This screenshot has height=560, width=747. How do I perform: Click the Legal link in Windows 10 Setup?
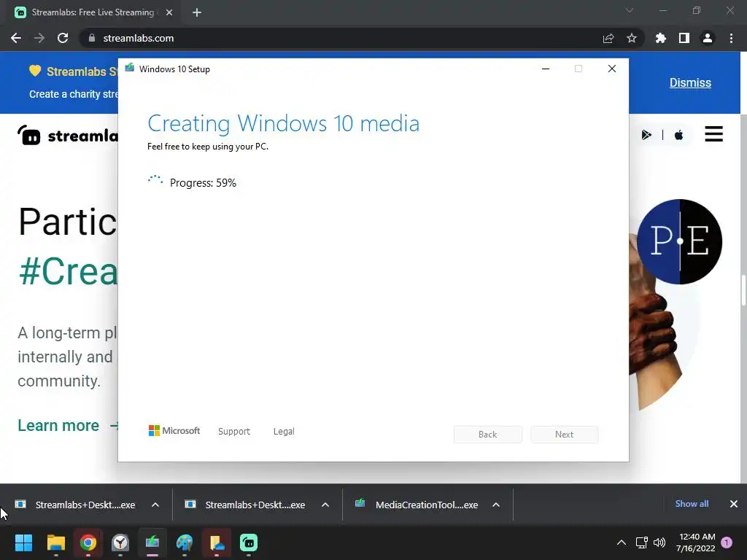click(x=284, y=432)
